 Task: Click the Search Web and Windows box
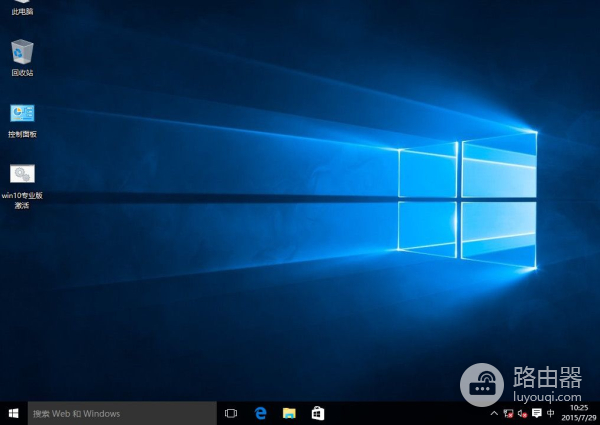122,413
